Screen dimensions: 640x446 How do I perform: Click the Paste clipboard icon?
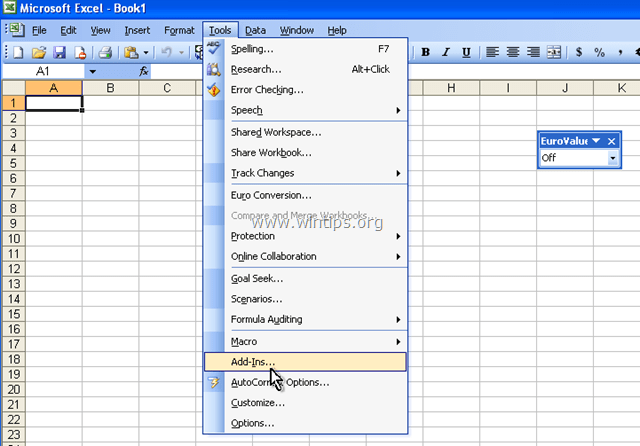tap(131, 52)
